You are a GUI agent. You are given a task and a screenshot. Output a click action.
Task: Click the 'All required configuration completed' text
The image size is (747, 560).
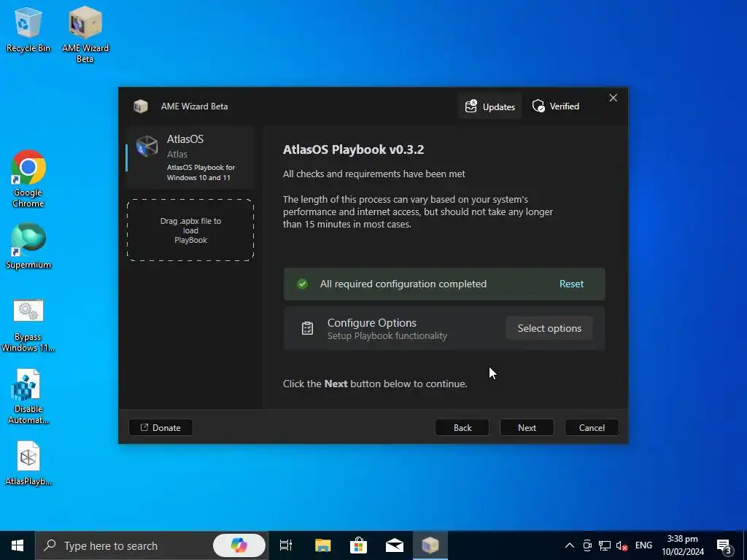click(403, 284)
